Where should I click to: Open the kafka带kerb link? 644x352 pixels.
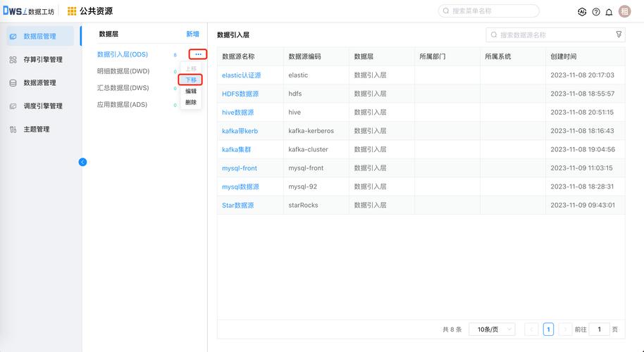(240, 131)
